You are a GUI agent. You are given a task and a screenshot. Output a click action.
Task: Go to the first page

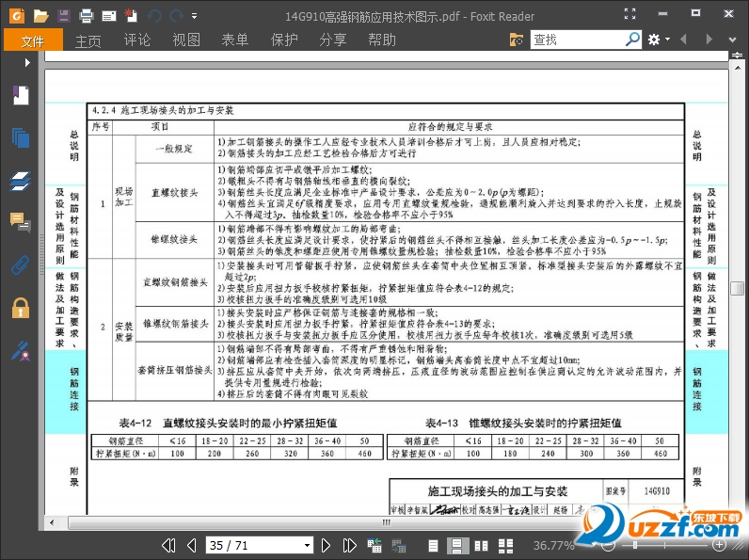click(x=168, y=545)
